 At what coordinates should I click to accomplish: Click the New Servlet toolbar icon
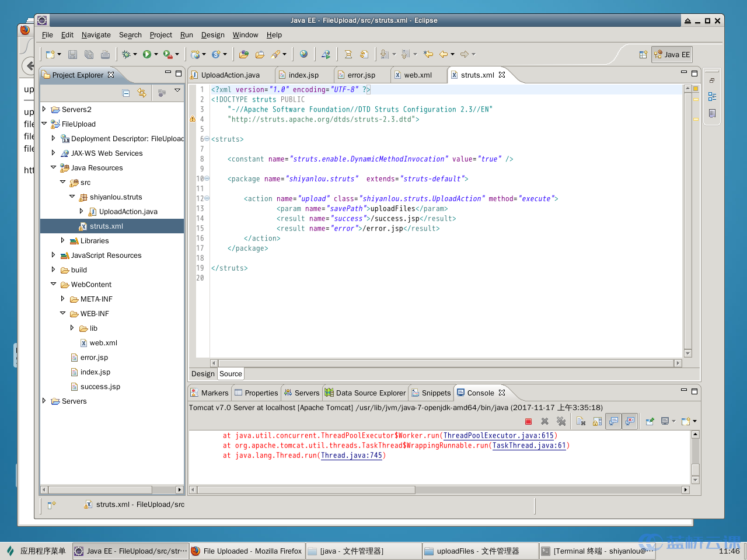click(216, 54)
